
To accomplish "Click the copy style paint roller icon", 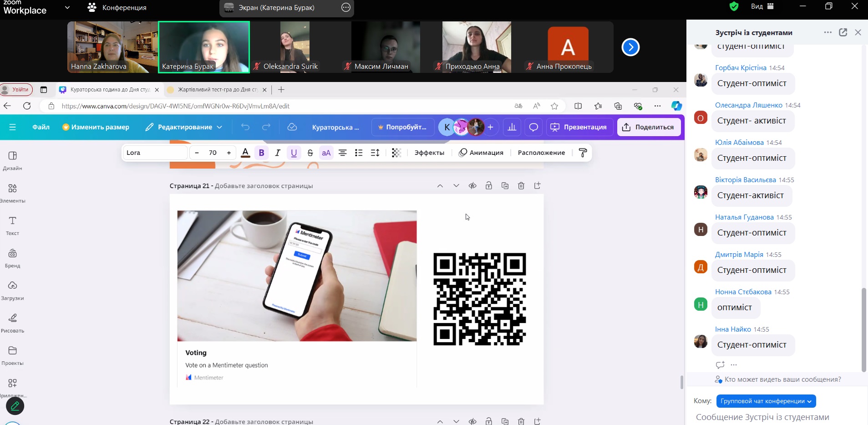I will coord(583,153).
